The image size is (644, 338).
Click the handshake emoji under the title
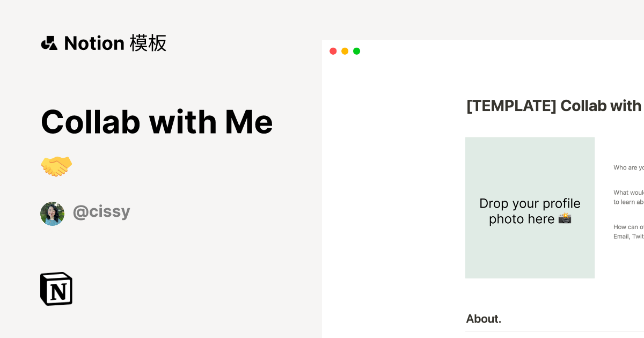pyautogui.click(x=56, y=166)
